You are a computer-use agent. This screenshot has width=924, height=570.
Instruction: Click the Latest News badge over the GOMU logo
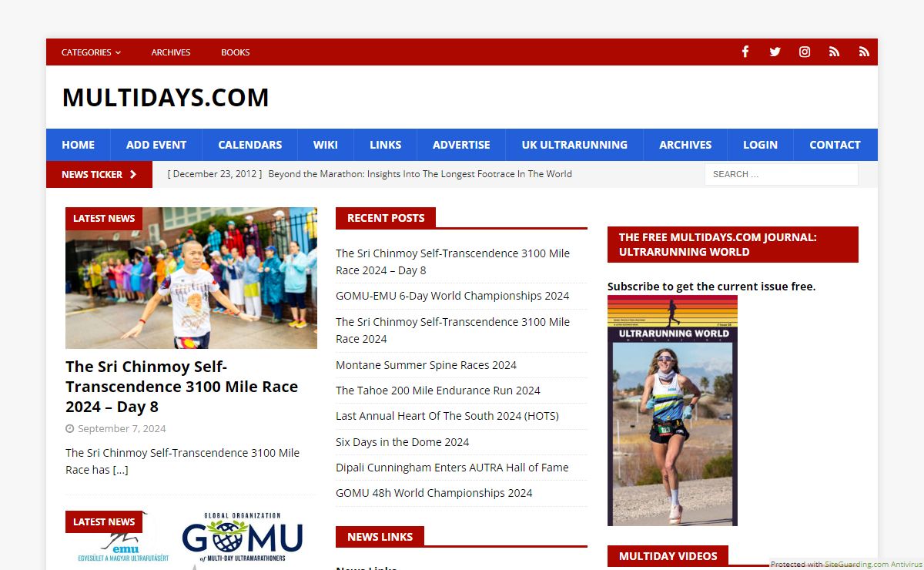104,521
